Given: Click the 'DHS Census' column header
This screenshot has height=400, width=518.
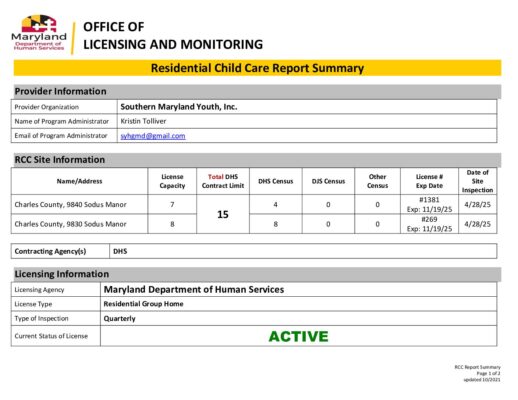Looking at the screenshot, I should (275, 181).
